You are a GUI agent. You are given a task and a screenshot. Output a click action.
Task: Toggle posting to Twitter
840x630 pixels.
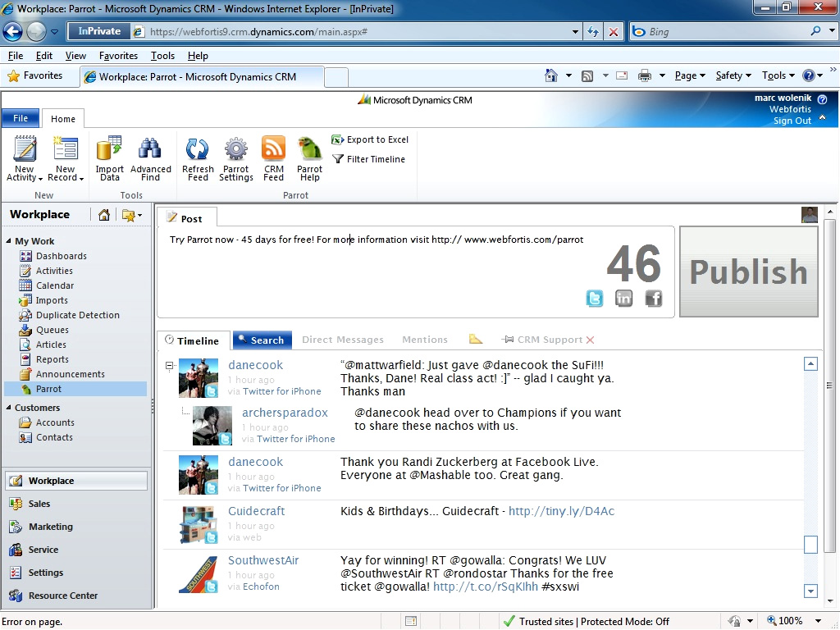click(595, 298)
